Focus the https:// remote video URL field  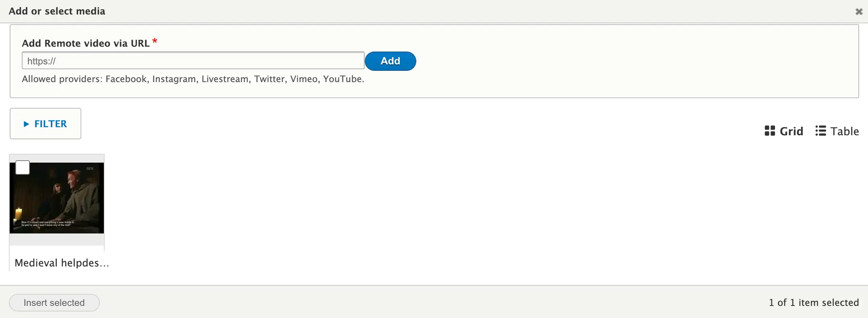click(x=193, y=61)
